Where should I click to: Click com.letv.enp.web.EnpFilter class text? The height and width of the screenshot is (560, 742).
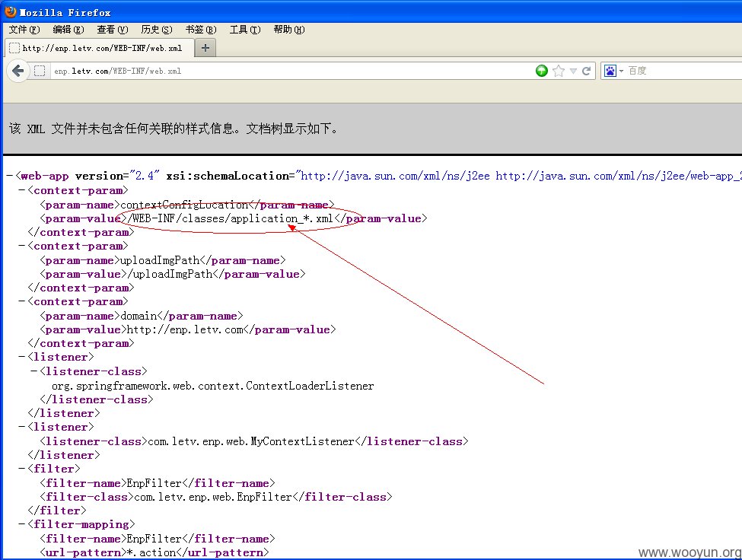[213, 497]
